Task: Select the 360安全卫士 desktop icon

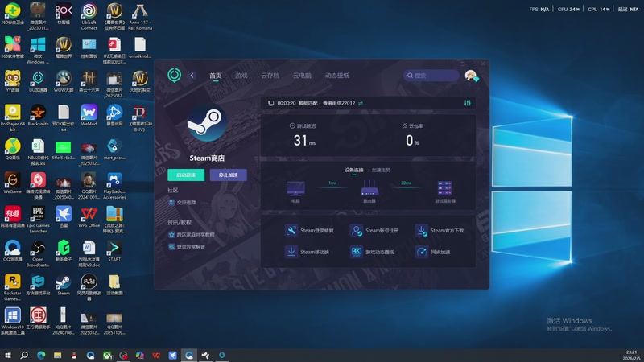Action: pyautogui.click(x=13, y=14)
